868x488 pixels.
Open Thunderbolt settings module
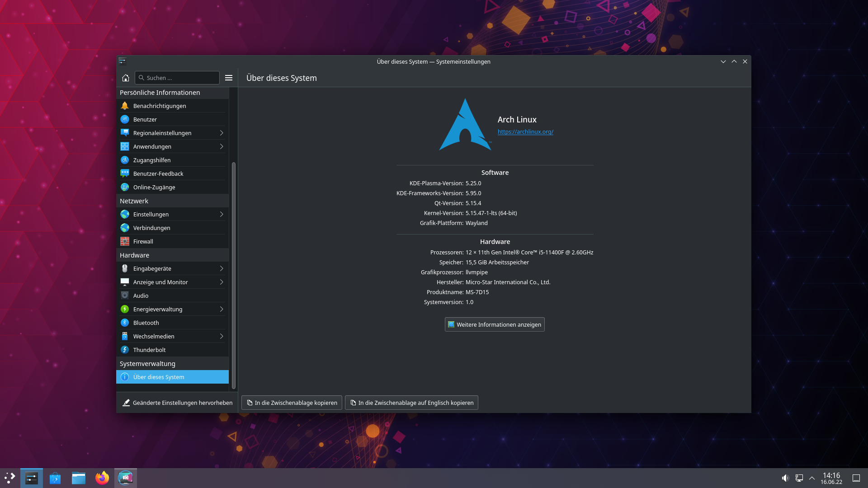click(x=149, y=350)
